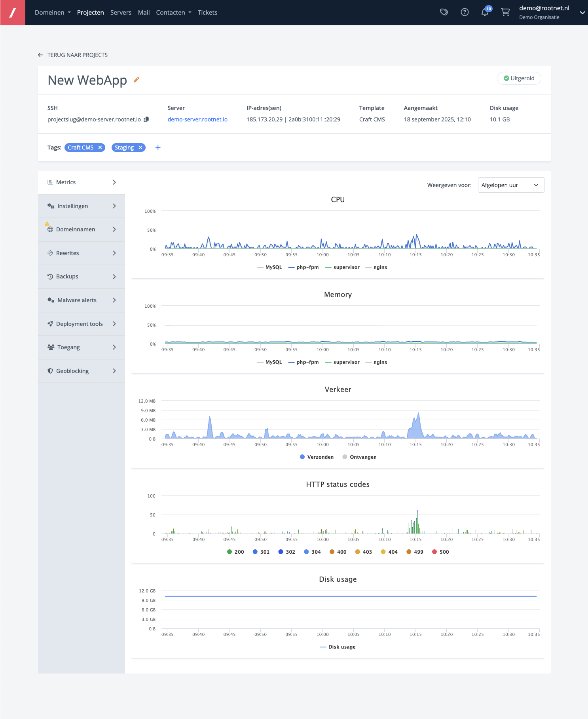Click Terug naar projects back link
Viewport: 588px width, 719px height.
click(x=73, y=55)
